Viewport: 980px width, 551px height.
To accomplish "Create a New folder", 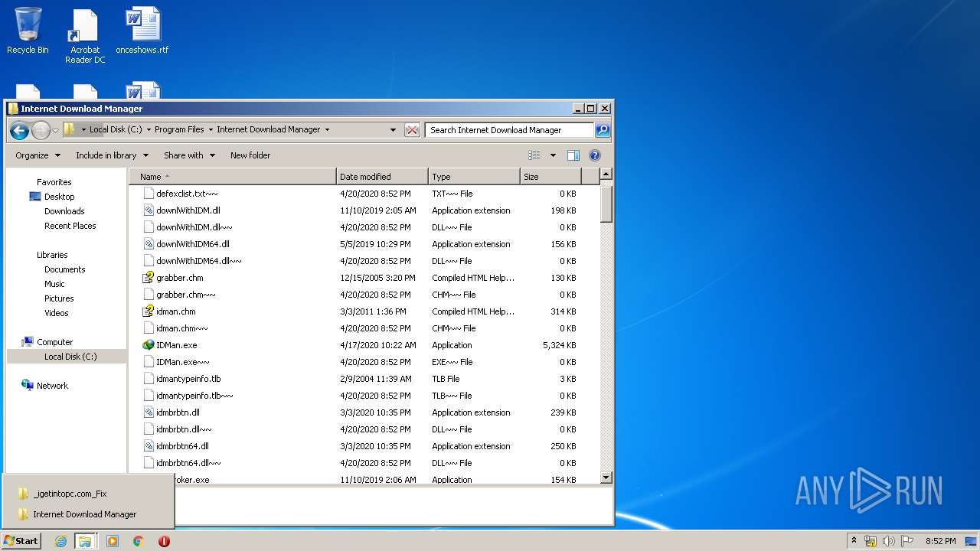I will pos(250,155).
